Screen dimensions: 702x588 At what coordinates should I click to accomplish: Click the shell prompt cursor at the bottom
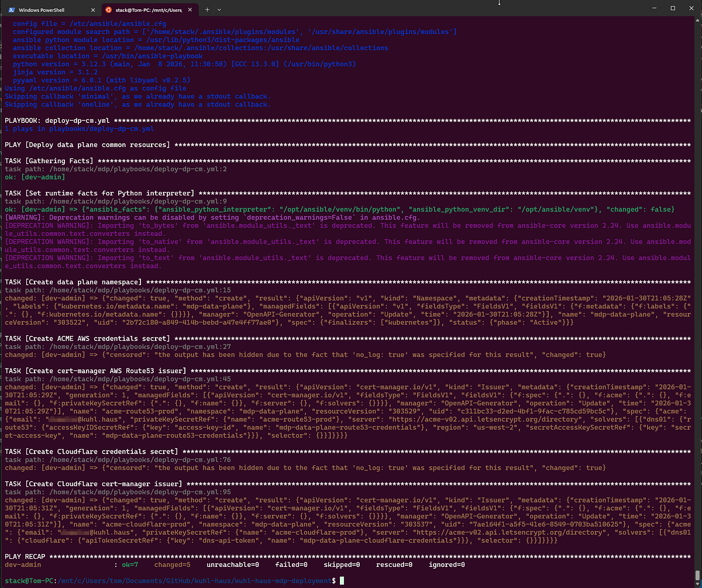coord(342,582)
